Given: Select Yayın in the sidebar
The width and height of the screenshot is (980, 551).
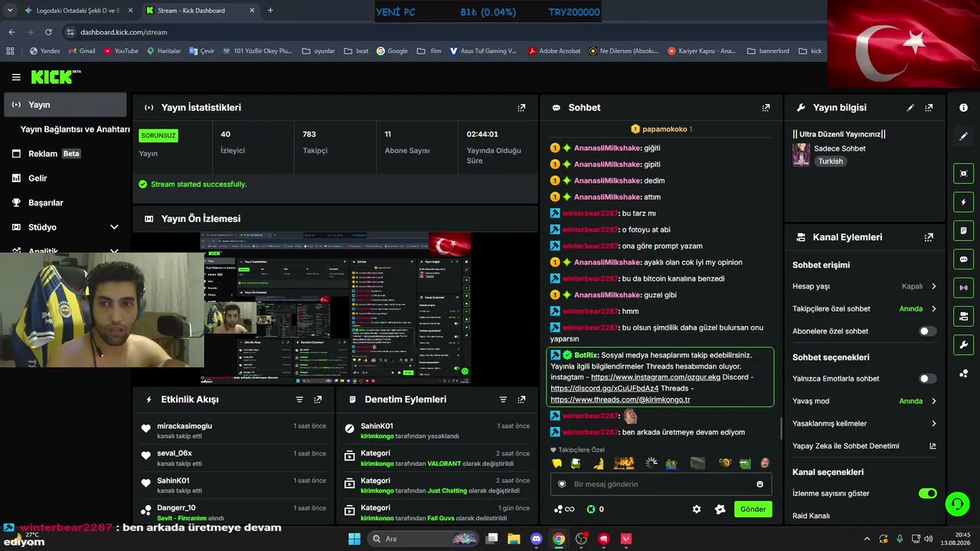Looking at the screenshot, I should (x=64, y=105).
